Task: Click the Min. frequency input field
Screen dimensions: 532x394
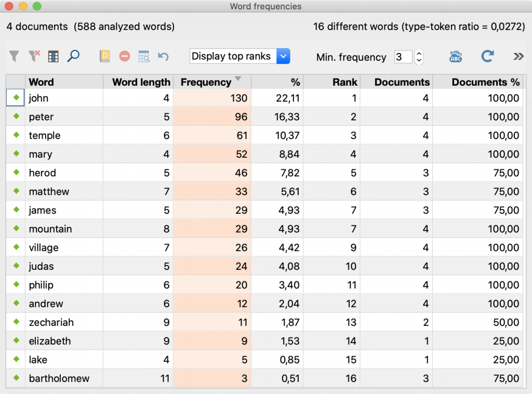Action: (403, 57)
